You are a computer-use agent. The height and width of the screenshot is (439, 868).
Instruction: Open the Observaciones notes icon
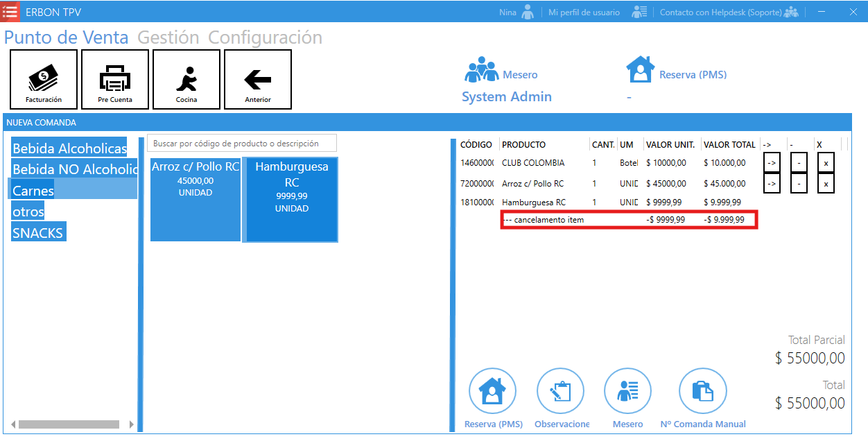point(561,393)
